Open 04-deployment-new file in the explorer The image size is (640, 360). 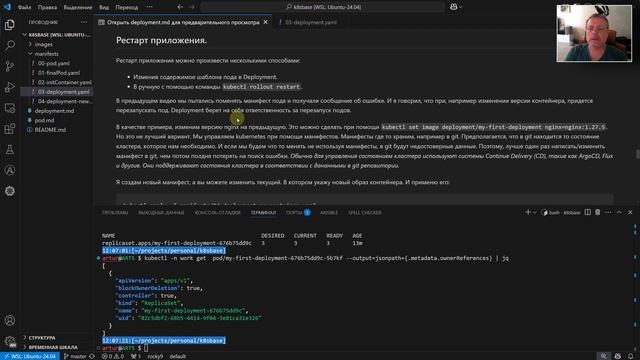64,101
